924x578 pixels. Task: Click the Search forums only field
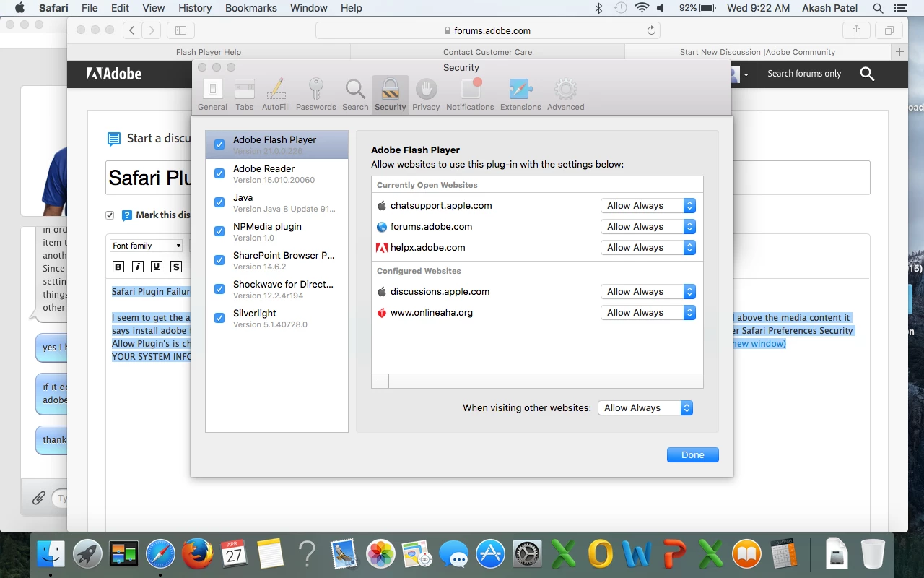coord(804,74)
